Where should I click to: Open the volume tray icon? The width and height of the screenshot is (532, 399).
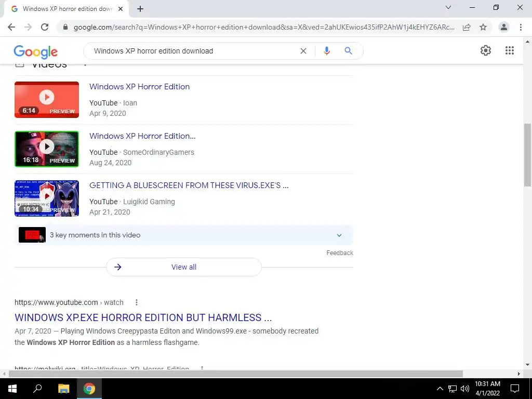465,389
